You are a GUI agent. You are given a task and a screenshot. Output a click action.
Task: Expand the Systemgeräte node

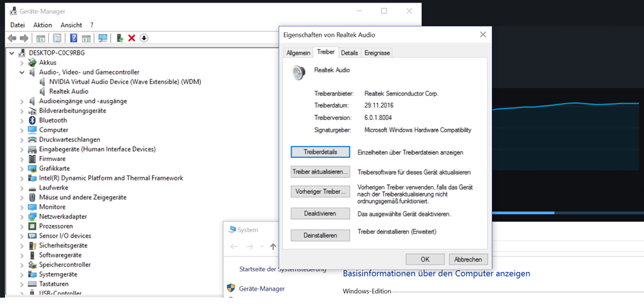tap(22, 274)
